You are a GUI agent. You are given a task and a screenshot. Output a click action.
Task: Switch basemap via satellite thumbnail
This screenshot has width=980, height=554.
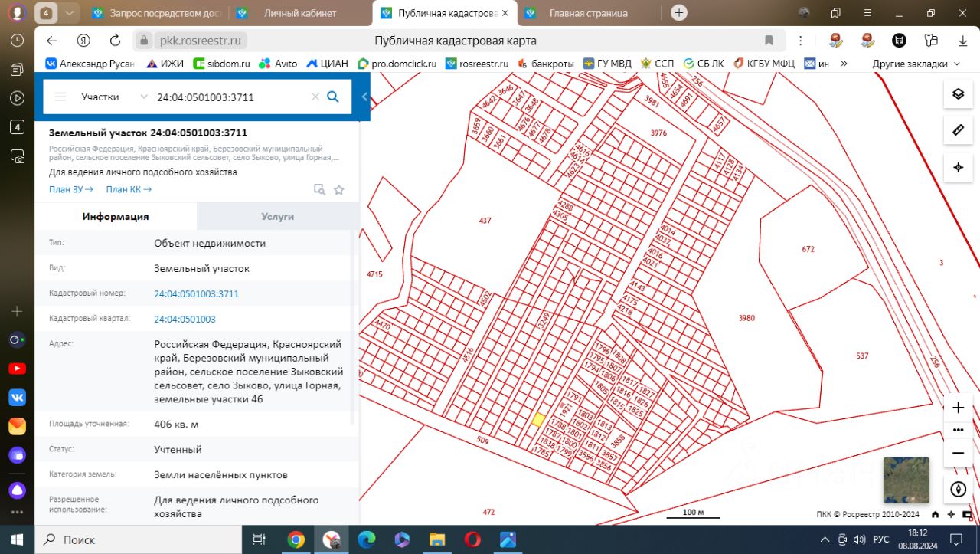[906, 480]
